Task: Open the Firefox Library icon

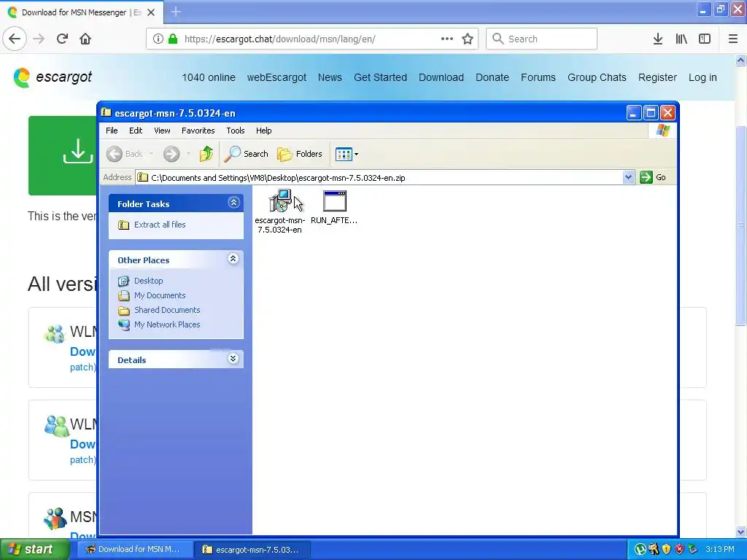Action: pyautogui.click(x=681, y=39)
